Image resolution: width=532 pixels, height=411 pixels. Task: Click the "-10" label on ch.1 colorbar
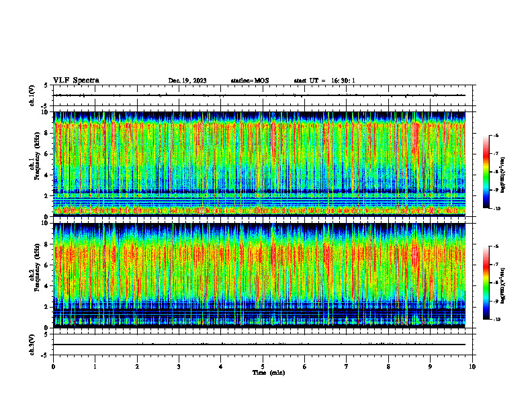click(x=496, y=209)
